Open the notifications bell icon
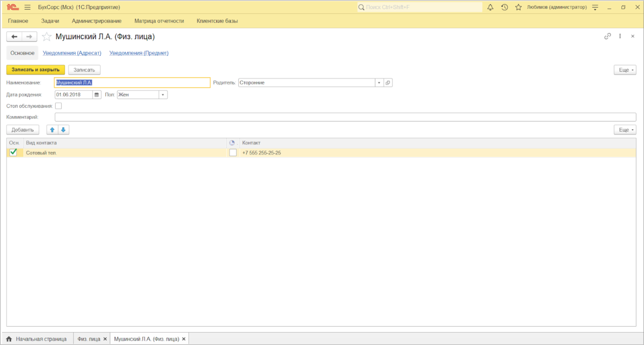This screenshot has width=644, height=345. (x=490, y=7)
